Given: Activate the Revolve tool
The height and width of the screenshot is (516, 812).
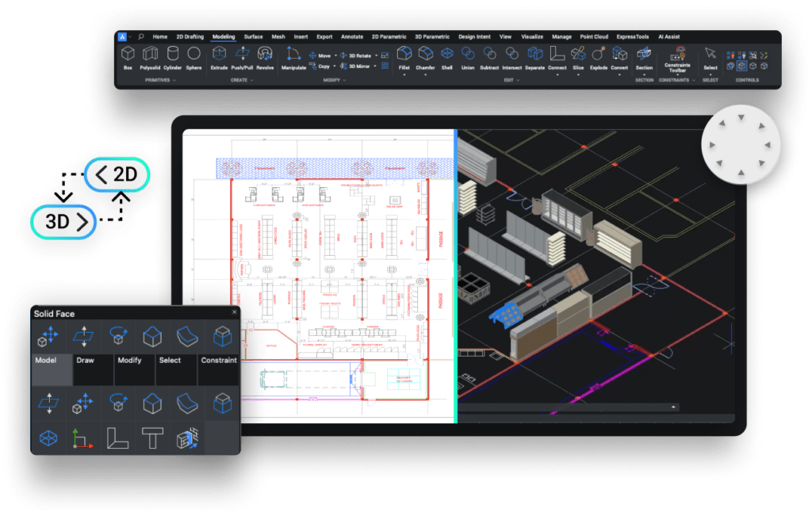Looking at the screenshot, I should click(265, 57).
